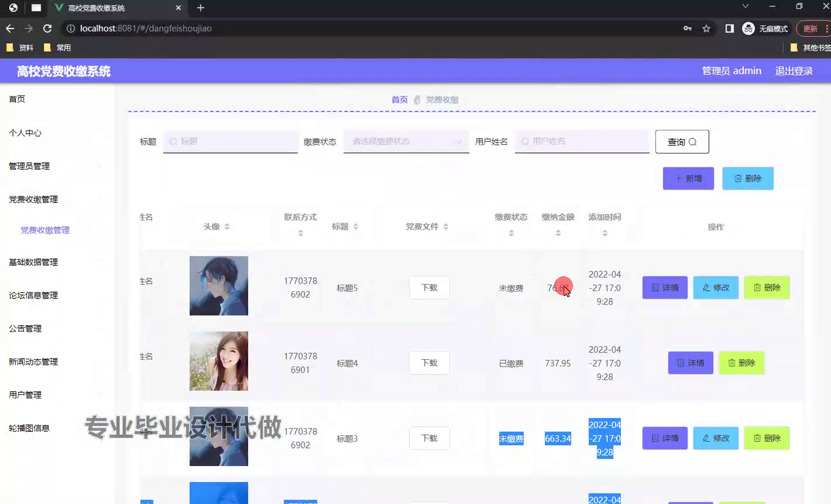
Task: Click the 更新 browser update button
Action: point(813,28)
